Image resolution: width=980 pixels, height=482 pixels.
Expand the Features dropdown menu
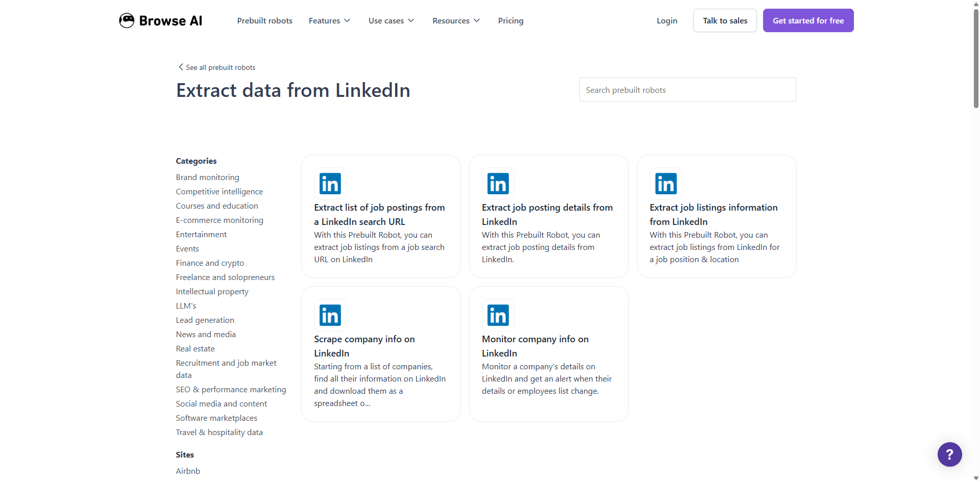click(x=329, y=21)
